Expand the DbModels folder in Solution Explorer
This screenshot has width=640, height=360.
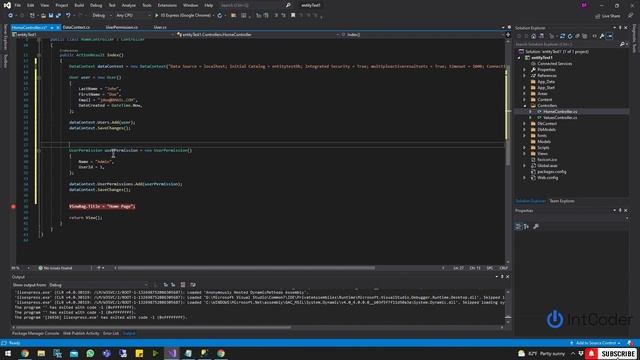pos(524,129)
